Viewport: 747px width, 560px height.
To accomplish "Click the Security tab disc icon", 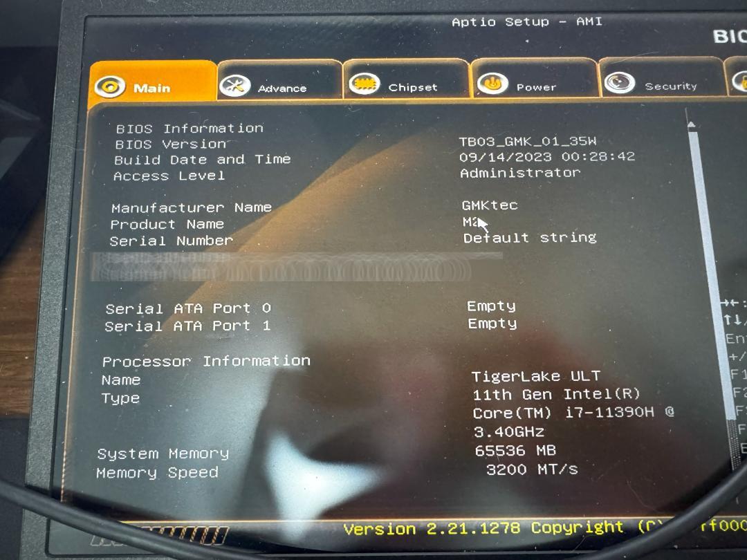I will [x=619, y=82].
